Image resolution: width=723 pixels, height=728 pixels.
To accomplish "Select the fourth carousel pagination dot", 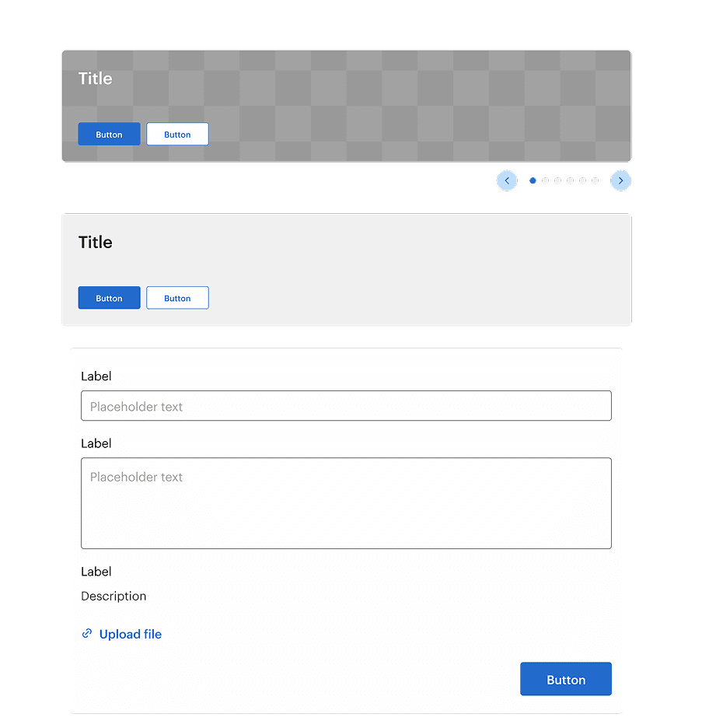I will [570, 180].
